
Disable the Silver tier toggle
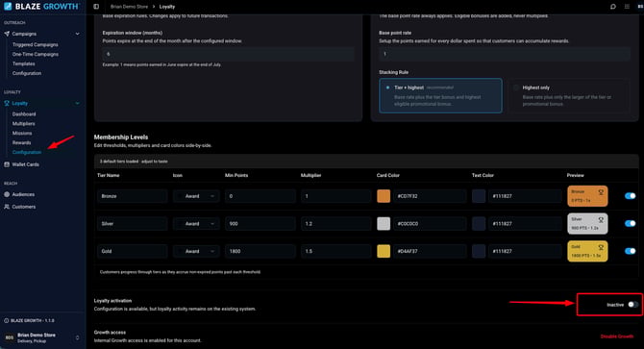tap(630, 223)
